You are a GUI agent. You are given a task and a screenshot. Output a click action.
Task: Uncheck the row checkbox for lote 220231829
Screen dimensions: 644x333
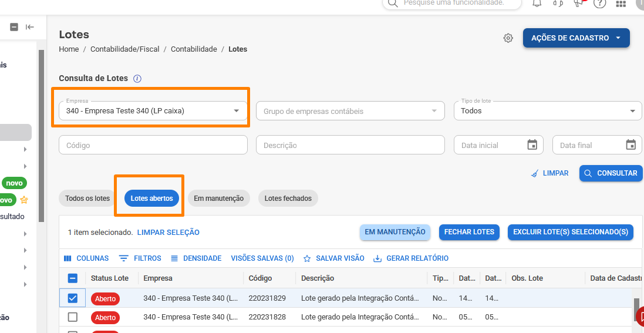(72, 298)
